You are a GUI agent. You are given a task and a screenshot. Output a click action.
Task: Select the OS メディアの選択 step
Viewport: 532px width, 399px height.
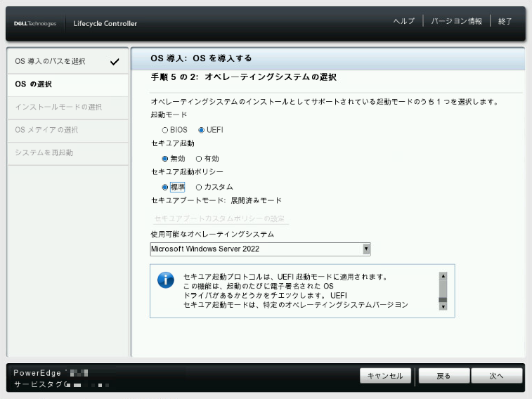[68, 130]
